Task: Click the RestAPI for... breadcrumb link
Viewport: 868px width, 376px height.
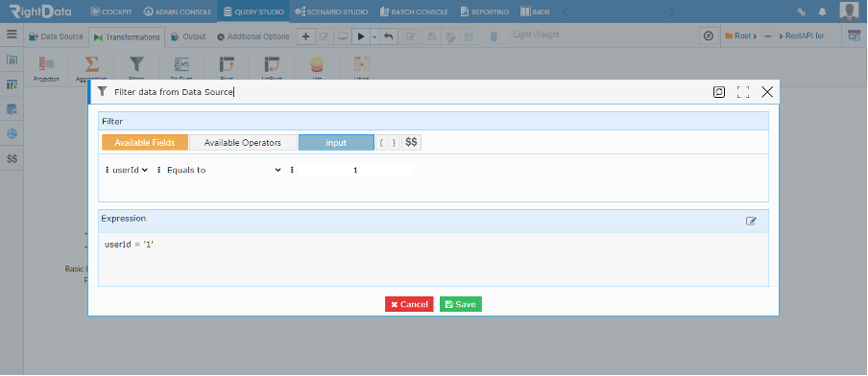Action: coord(805,35)
